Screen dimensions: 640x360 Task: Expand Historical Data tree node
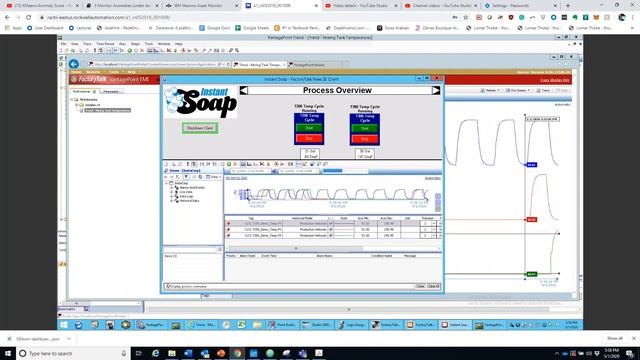click(x=172, y=201)
